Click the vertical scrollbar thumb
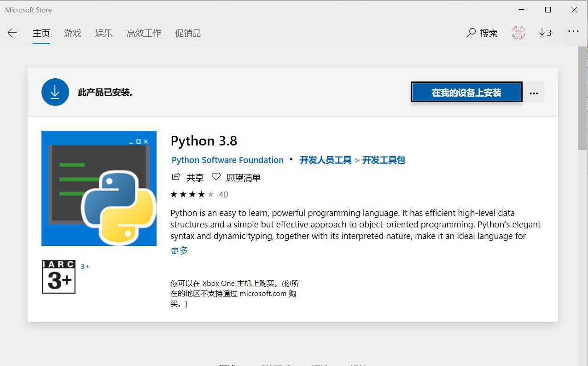This screenshot has height=366, width=588. point(583,98)
